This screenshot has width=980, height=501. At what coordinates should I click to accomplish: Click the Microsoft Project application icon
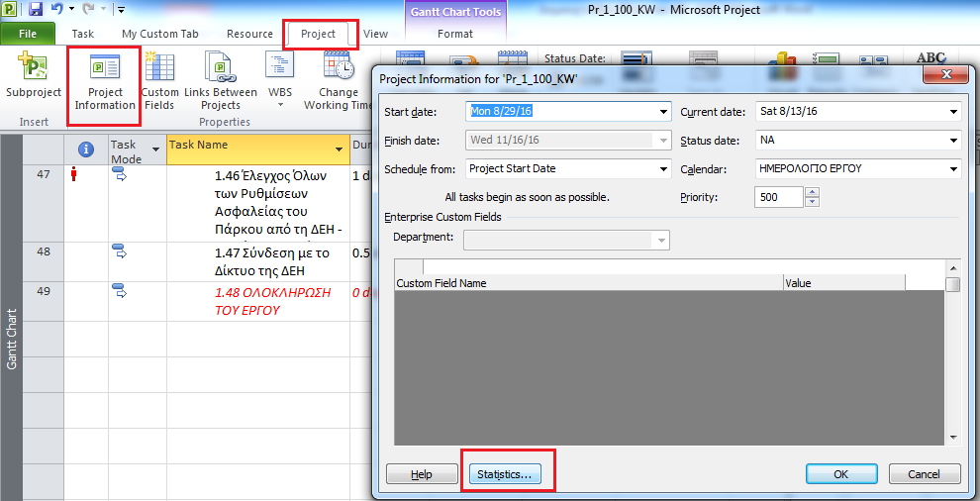tap(11, 9)
